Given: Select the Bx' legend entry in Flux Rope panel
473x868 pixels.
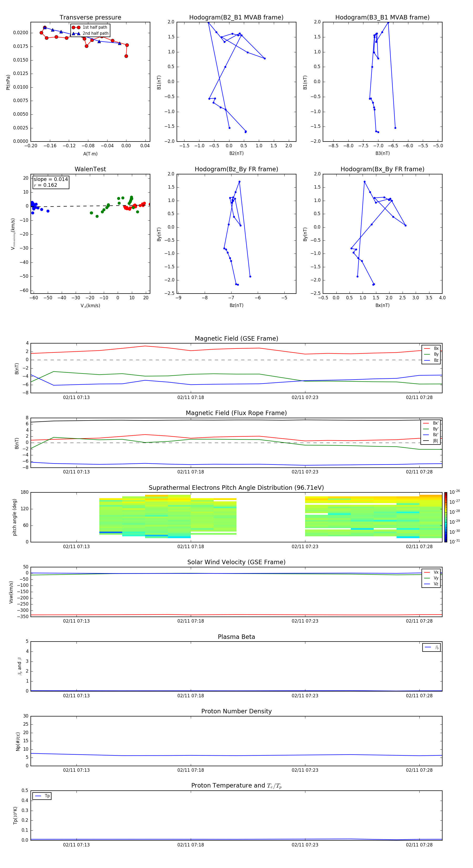Looking at the screenshot, I should pyautogui.click(x=431, y=423).
